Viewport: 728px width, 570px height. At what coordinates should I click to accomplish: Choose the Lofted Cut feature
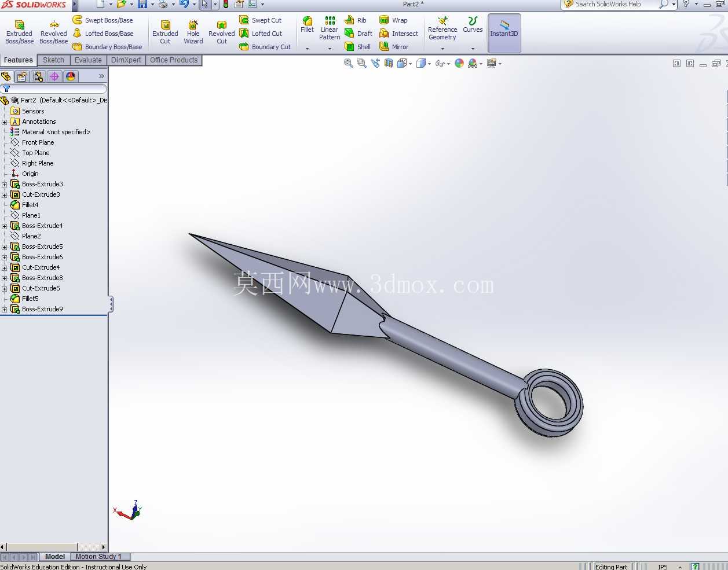pos(261,34)
